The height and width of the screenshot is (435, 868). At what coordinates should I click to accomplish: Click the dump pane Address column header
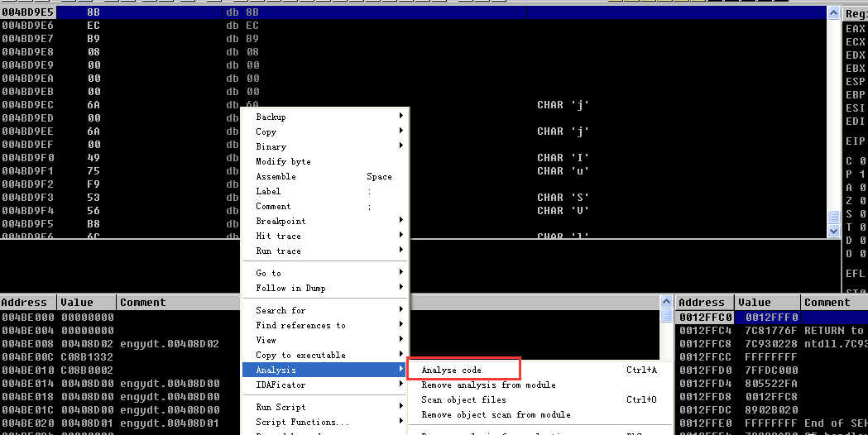(x=26, y=303)
